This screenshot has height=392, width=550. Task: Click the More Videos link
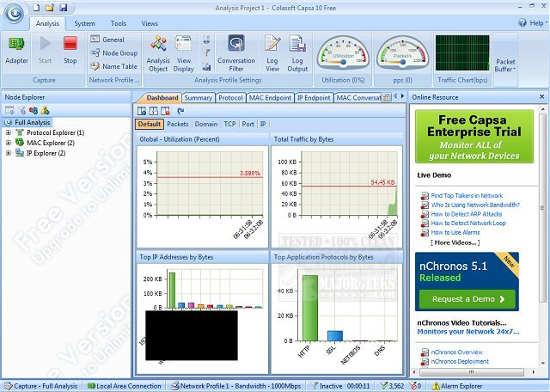click(455, 242)
